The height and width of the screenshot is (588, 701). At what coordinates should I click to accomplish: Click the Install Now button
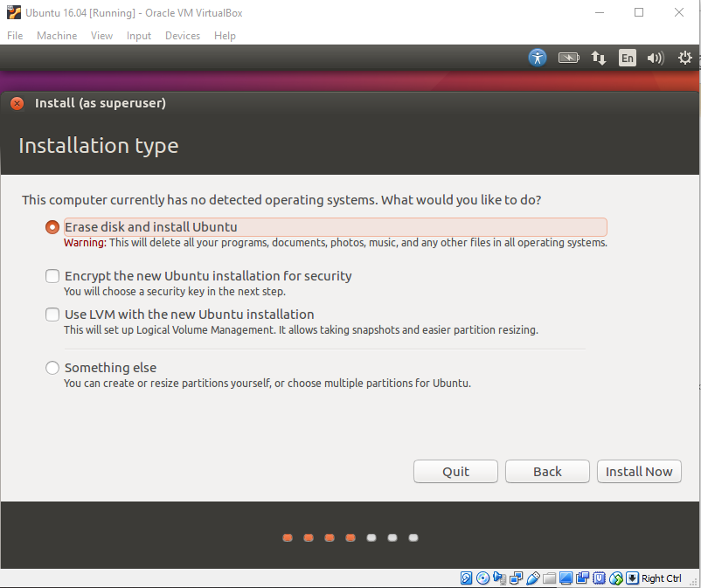[639, 472]
